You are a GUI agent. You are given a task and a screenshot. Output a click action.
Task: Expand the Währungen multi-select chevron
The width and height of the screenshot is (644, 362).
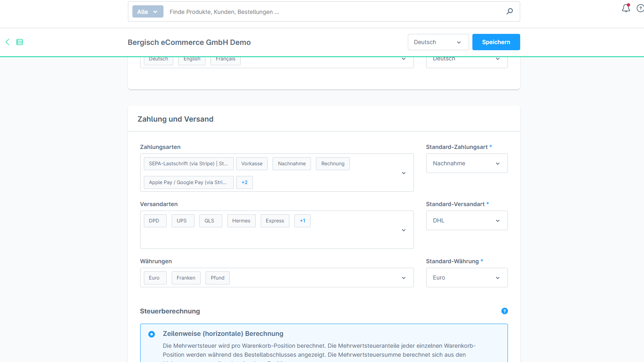404,278
